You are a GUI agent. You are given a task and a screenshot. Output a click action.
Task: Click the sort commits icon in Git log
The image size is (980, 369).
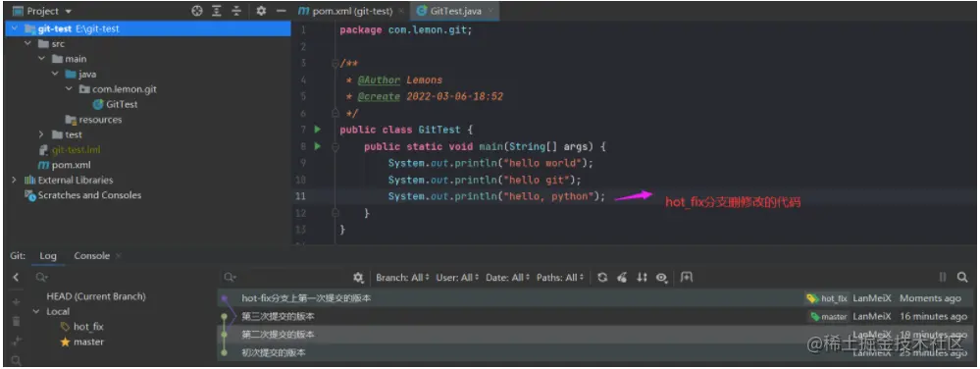(x=642, y=277)
